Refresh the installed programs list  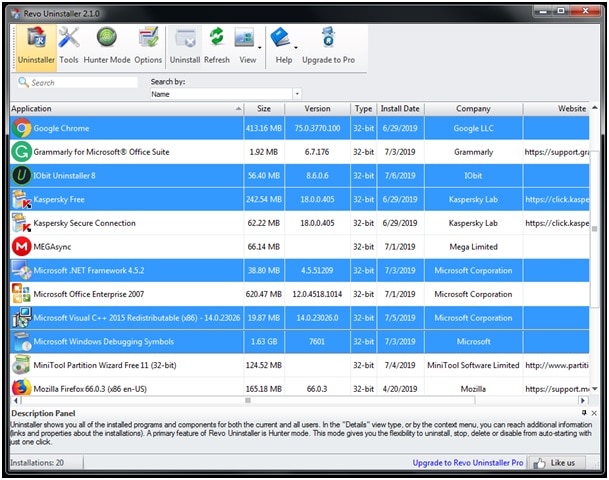(217, 37)
